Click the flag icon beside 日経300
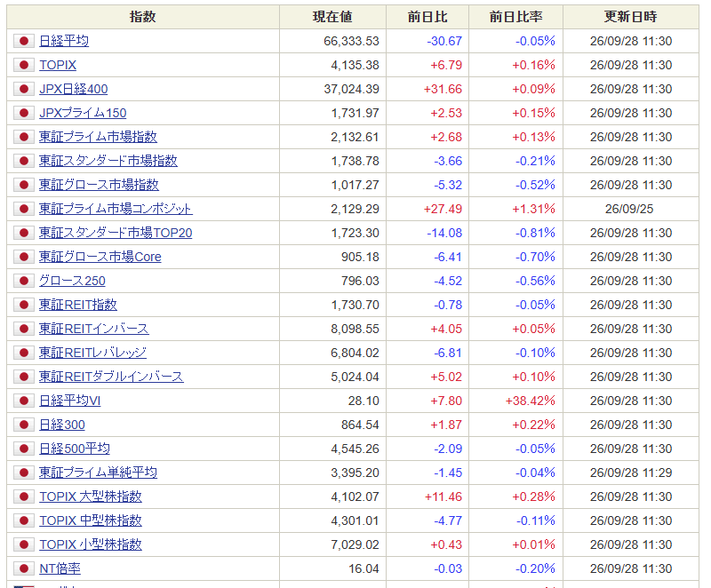Image resolution: width=711 pixels, height=588 pixels. [24, 425]
